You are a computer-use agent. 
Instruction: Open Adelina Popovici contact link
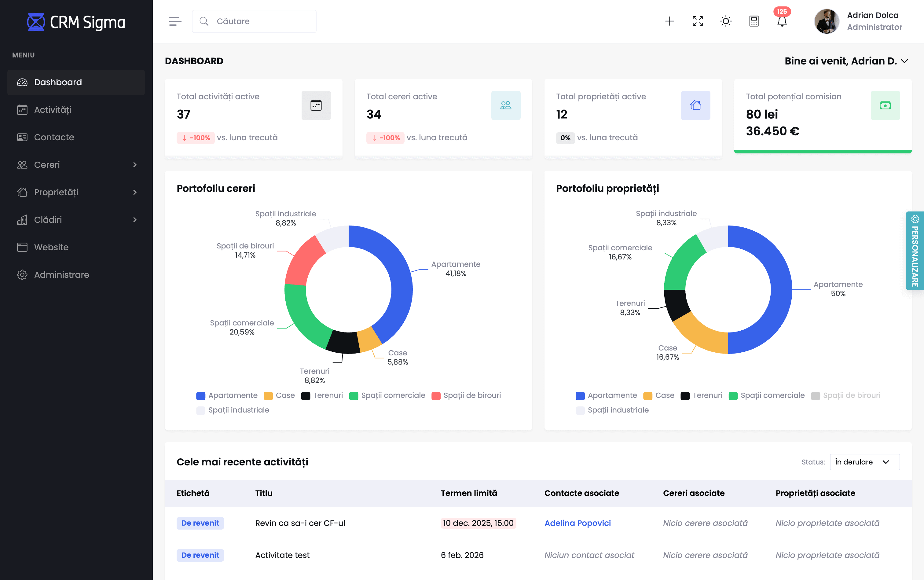(x=577, y=523)
